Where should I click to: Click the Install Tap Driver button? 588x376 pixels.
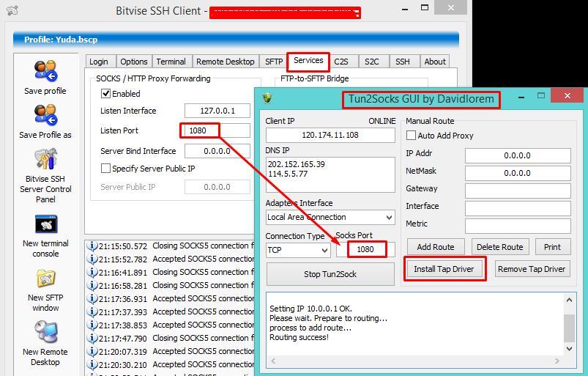click(x=444, y=269)
